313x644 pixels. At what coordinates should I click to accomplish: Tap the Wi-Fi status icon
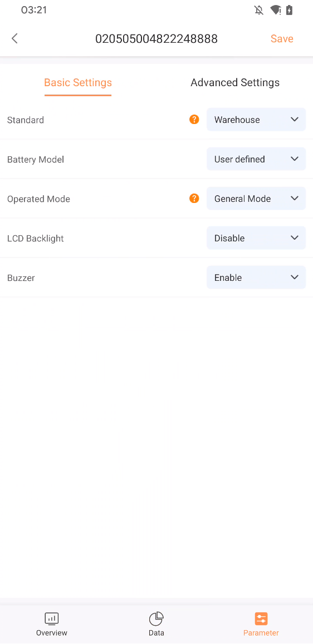click(x=275, y=10)
